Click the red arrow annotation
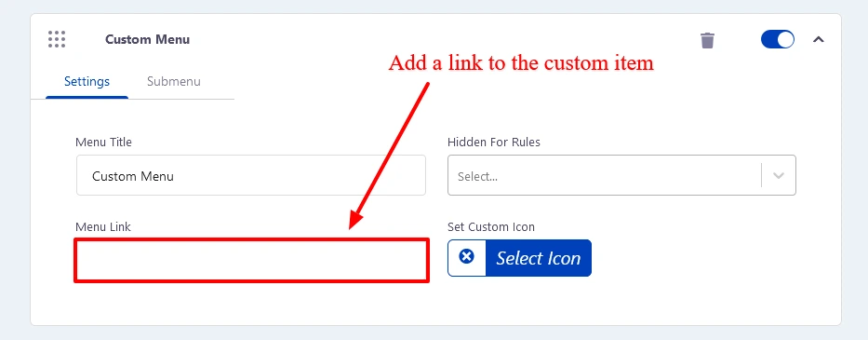The height and width of the screenshot is (340, 868). [390, 156]
